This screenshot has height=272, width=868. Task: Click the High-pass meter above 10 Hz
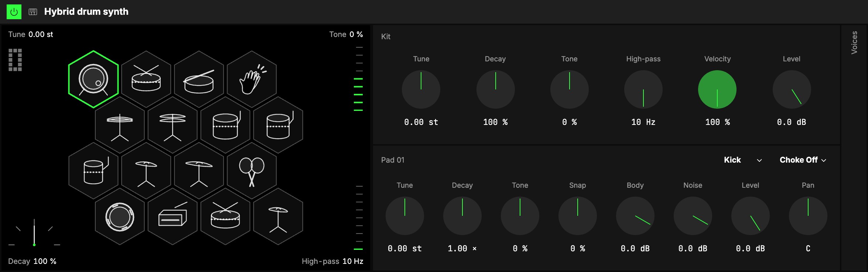(x=359, y=218)
